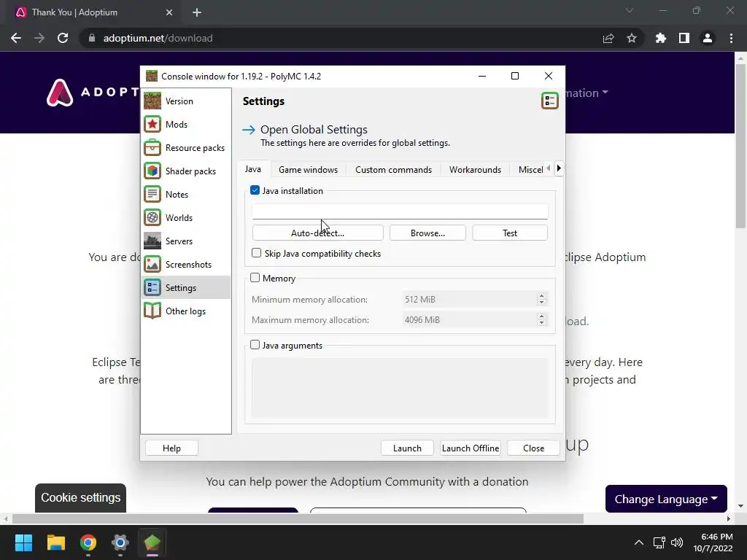Open the Windows Start menu

pos(23,542)
